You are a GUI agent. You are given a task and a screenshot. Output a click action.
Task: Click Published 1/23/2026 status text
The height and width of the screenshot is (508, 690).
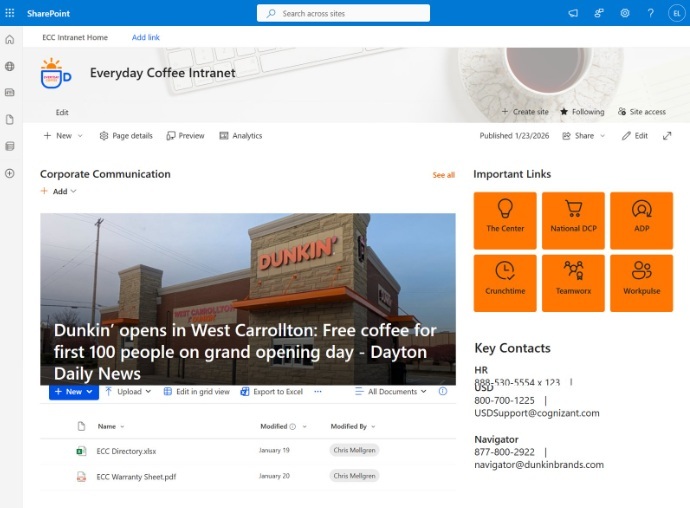[514, 136]
